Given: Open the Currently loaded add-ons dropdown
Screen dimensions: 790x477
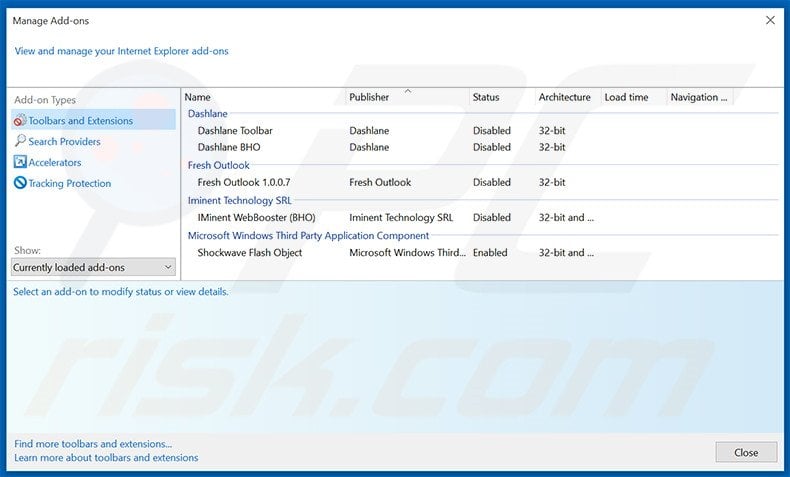Looking at the screenshot, I should click(93, 267).
